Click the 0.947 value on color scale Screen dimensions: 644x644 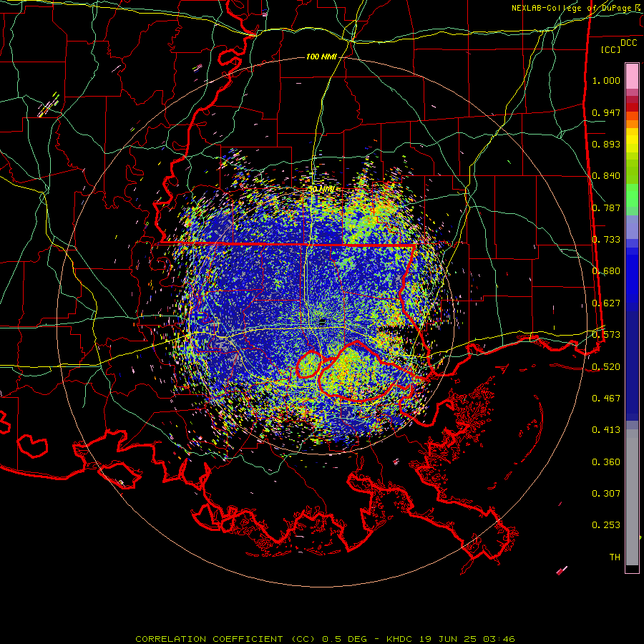[x=606, y=112]
